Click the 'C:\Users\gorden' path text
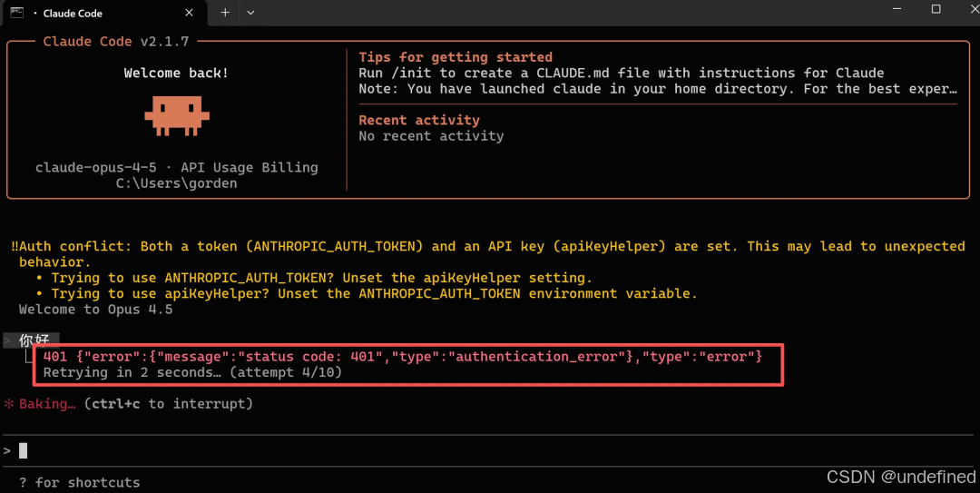This screenshot has height=493, width=980. point(177,183)
